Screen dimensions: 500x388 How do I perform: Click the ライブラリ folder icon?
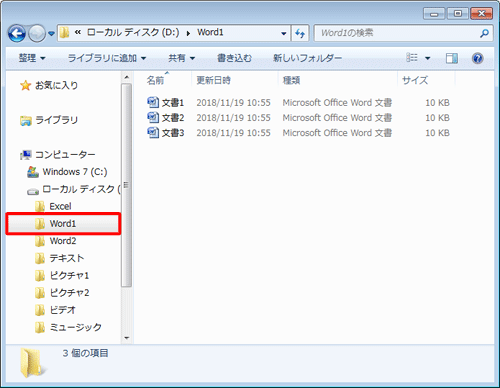(25, 120)
